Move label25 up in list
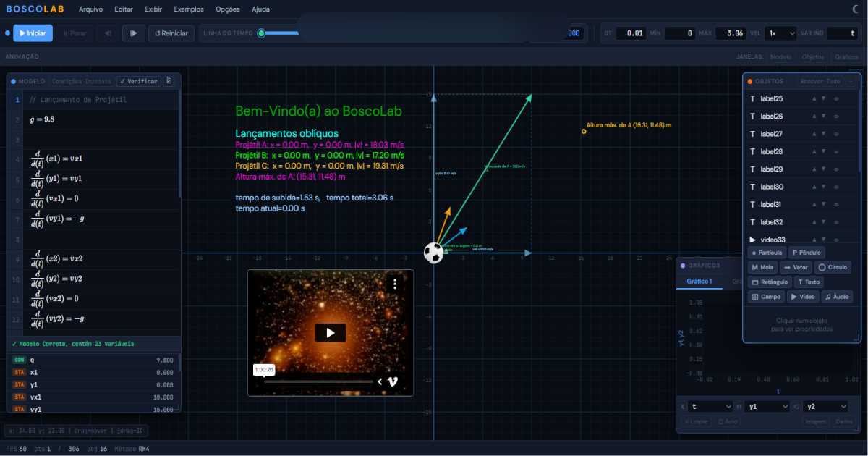 pos(813,98)
